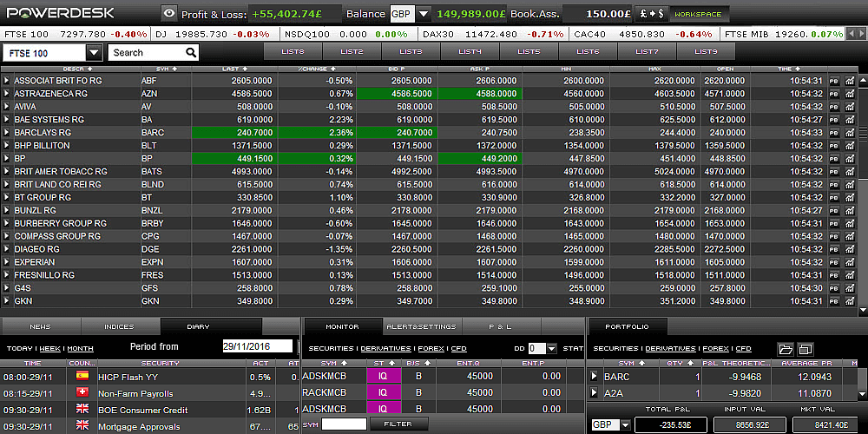Expand the BARCLAYS RG row arrow
This screenshot has height=434, width=868.
7,132
